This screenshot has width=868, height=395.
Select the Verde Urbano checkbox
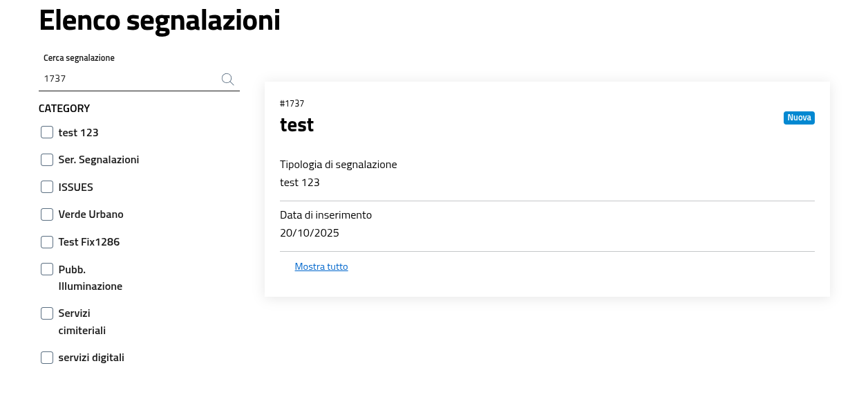click(47, 214)
